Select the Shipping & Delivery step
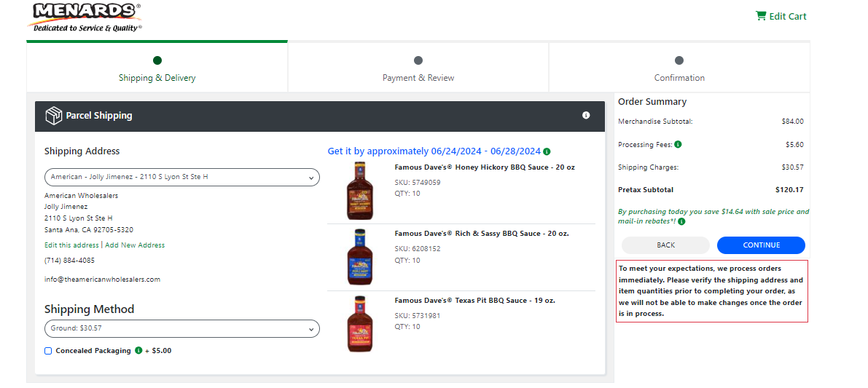 point(157,68)
